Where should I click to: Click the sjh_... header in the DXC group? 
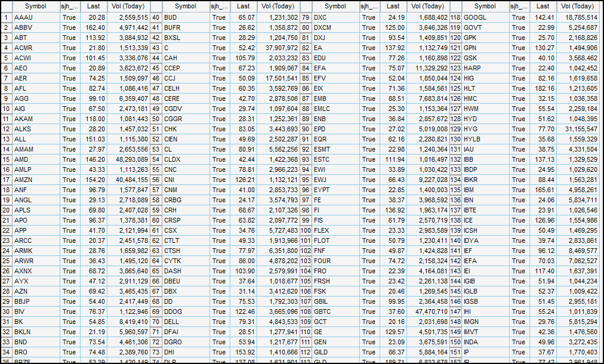click(x=369, y=6)
